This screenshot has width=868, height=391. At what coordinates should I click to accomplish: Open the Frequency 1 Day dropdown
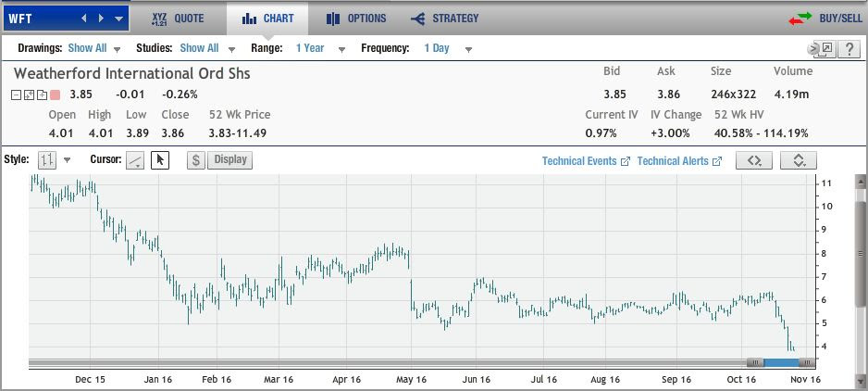[x=448, y=48]
